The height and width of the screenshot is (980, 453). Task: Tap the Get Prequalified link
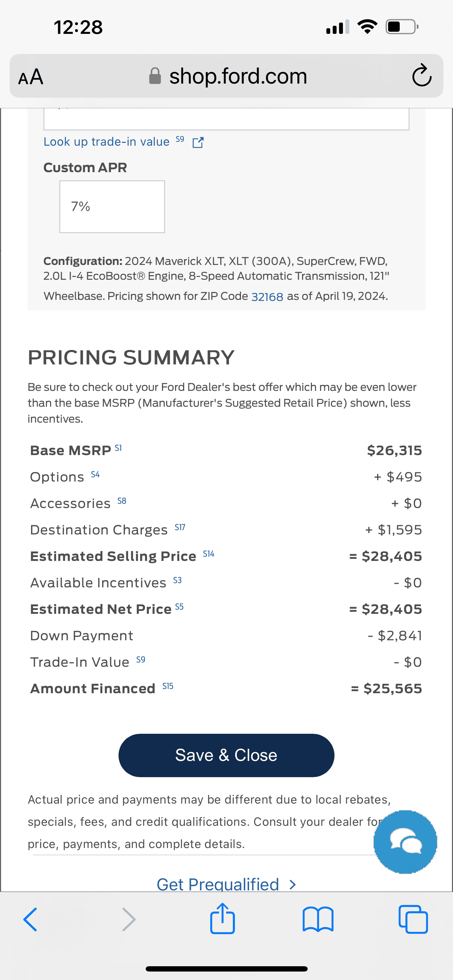point(218,883)
